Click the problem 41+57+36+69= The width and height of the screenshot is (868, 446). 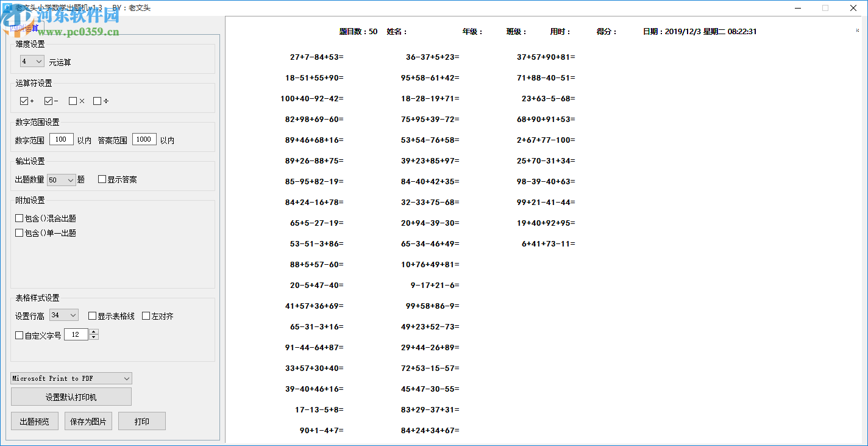click(x=315, y=306)
